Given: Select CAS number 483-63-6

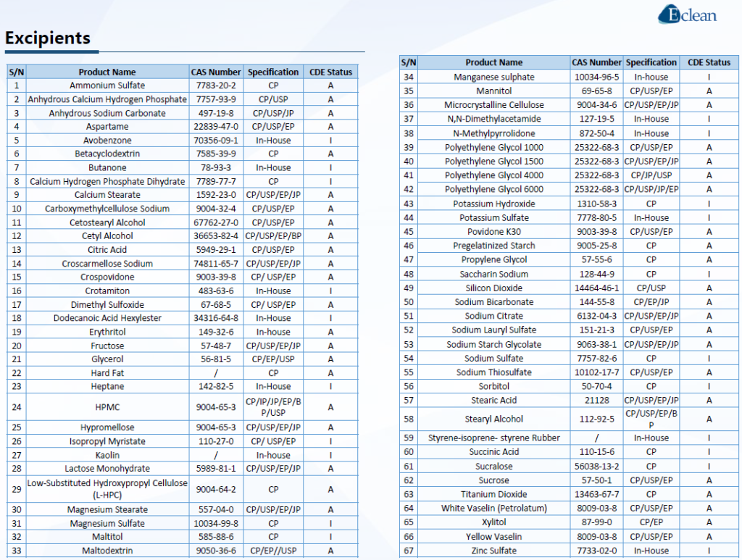Looking at the screenshot, I should click(216, 291).
